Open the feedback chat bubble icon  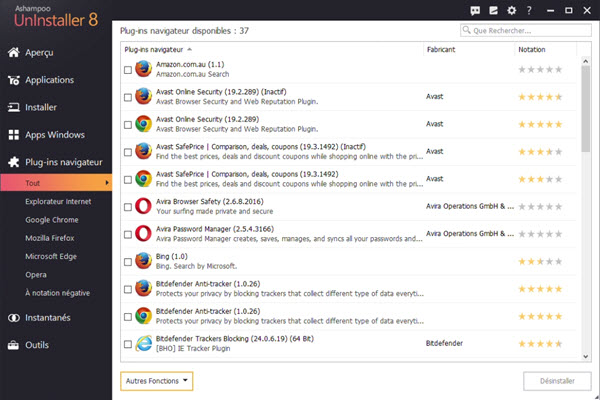tap(475, 10)
